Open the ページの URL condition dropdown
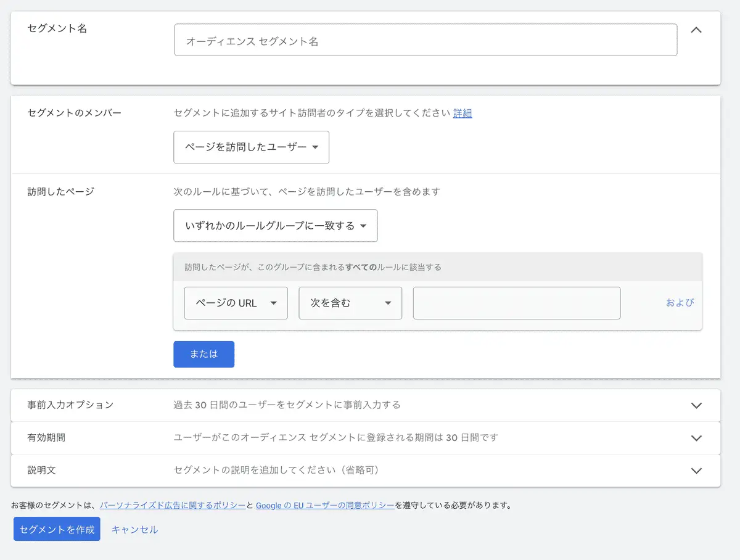This screenshot has width=740, height=560. pos(236,303)
